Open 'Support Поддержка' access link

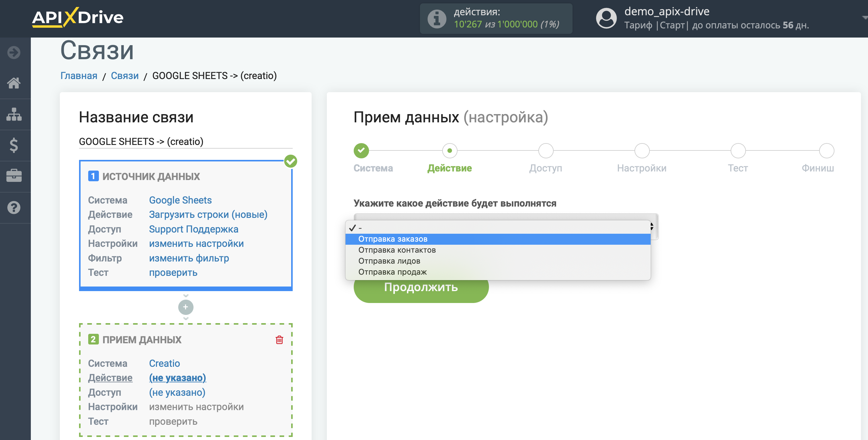[194, 229]
